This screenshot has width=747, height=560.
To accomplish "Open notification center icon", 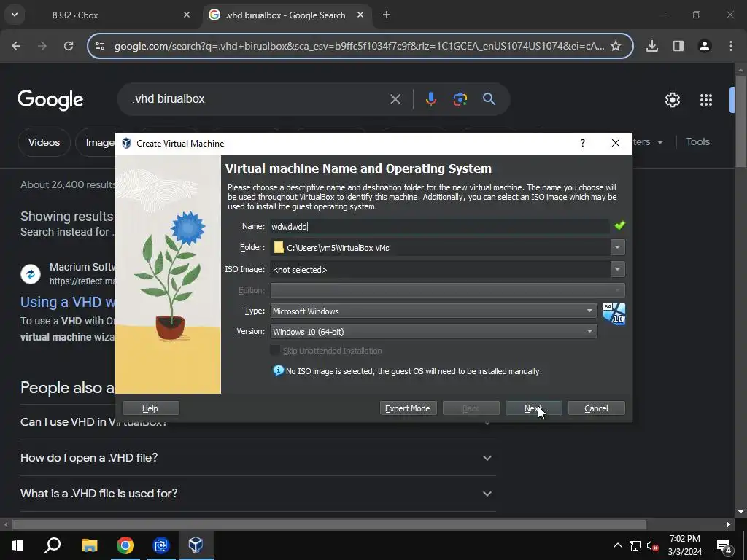I will (x=724, y=545).
